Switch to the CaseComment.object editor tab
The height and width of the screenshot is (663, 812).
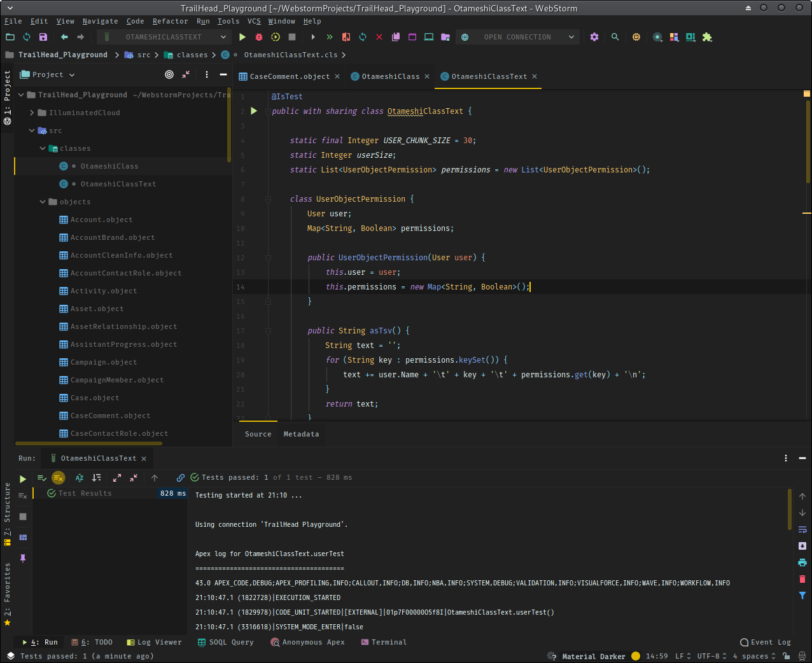290,76
